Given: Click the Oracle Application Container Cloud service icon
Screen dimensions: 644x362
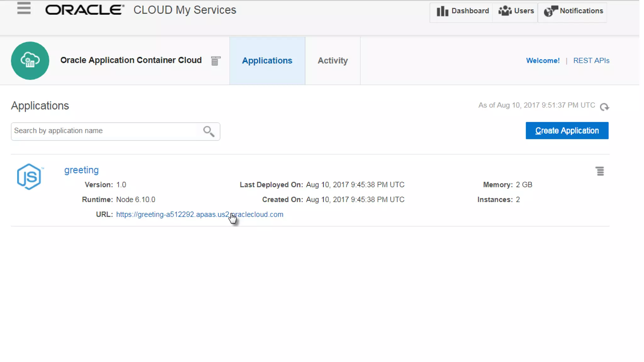Looking at the screenshot, I should (30, 61).
